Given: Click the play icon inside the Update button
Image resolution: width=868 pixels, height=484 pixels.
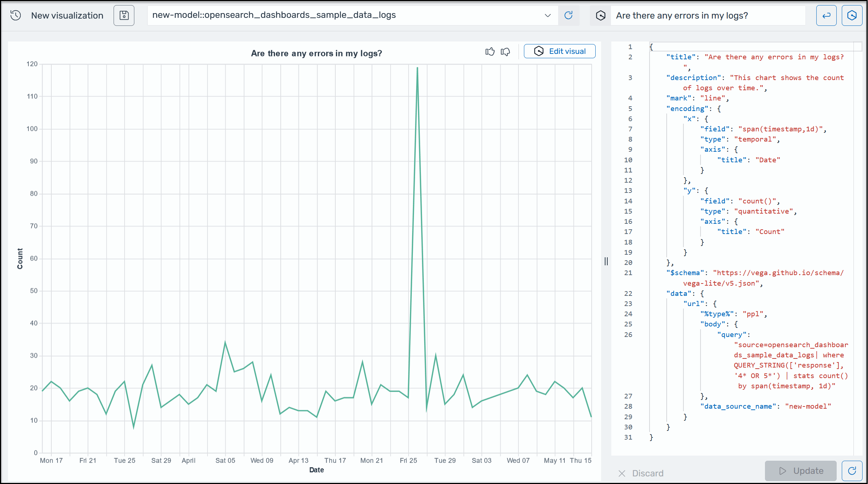Looking at the screenshot, I should (x=782, y=471).
